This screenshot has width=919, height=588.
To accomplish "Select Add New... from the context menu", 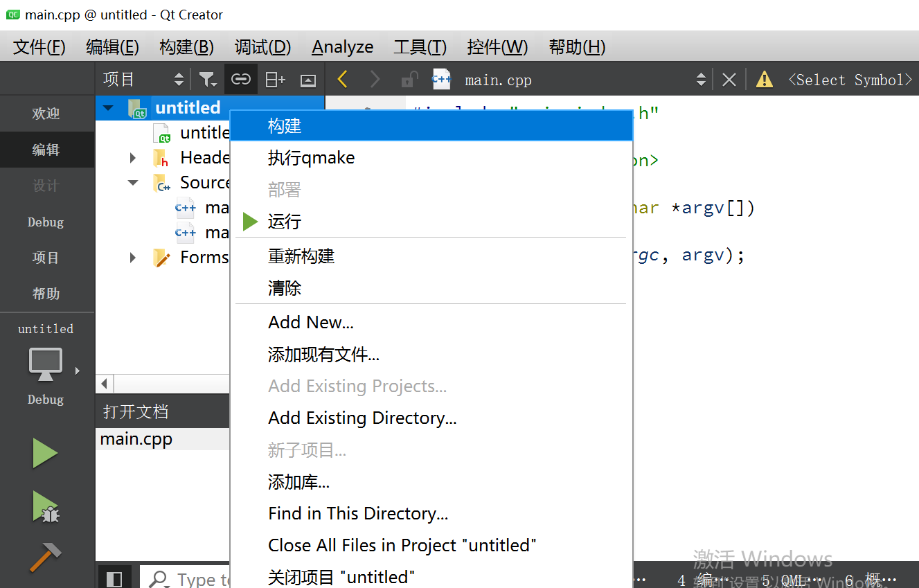I will [x=431, y=323].
